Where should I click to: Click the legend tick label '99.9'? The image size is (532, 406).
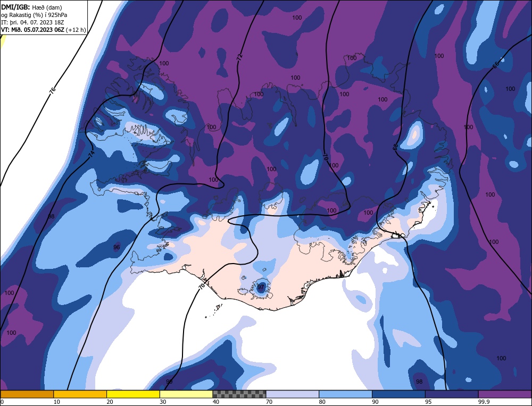pos(484,402)
